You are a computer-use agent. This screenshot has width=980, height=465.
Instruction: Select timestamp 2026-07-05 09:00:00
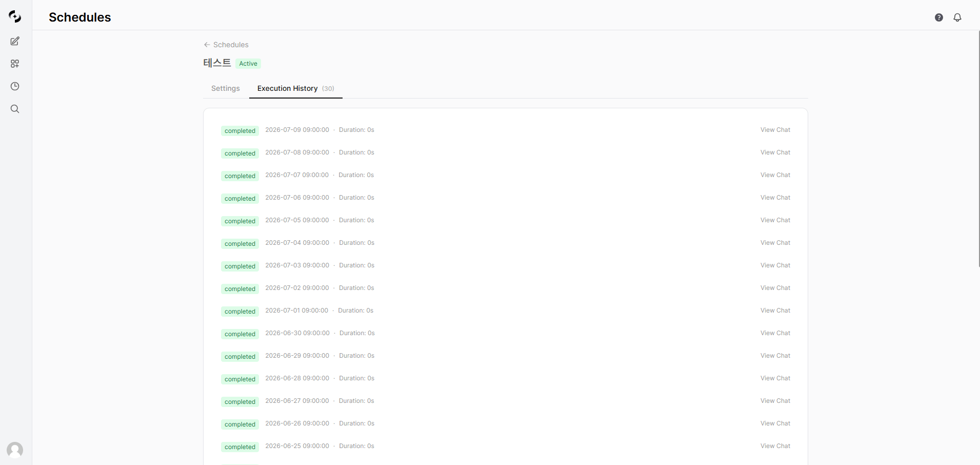297,220
